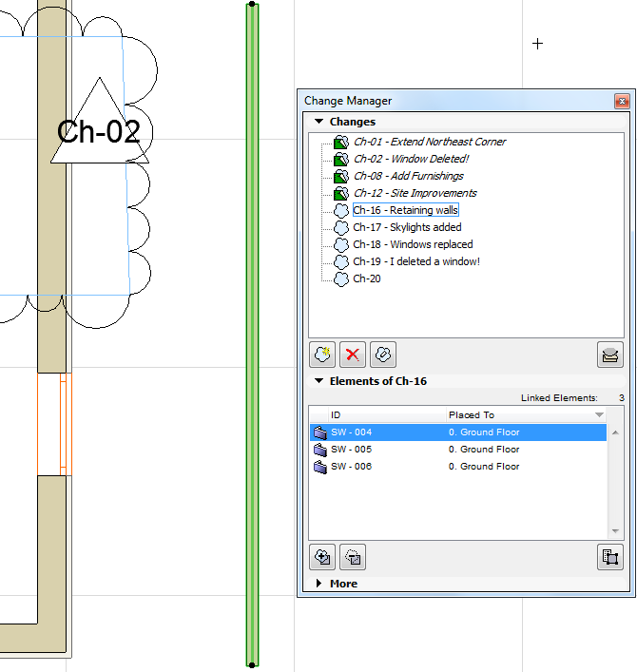Screen dimensions: 637x672
Task: Click the Linked Elements count value
Action: pyautogui.click(x=621, y=397)
